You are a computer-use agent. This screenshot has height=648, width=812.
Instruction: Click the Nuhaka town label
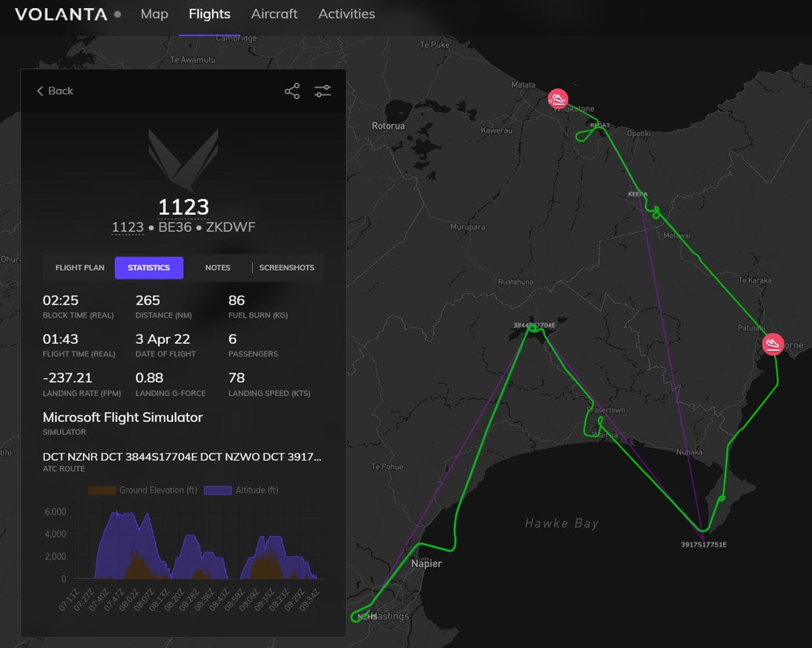coord(690,452)
